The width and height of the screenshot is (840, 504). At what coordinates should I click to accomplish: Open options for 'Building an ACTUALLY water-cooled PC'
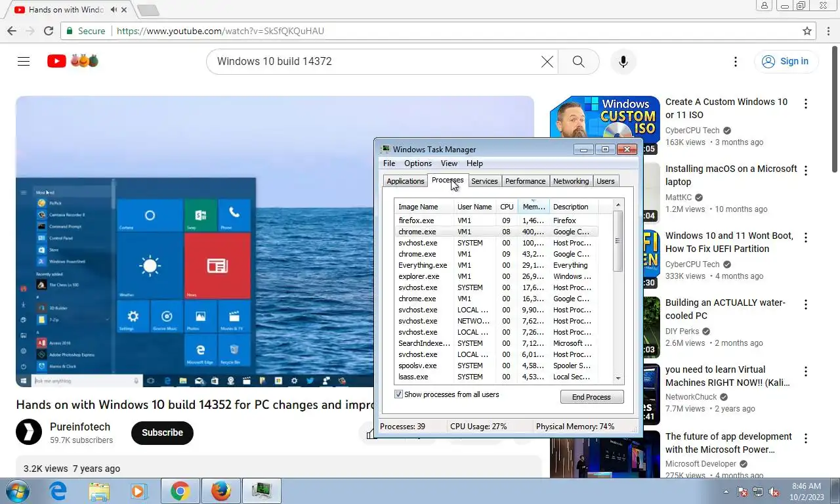806,304
